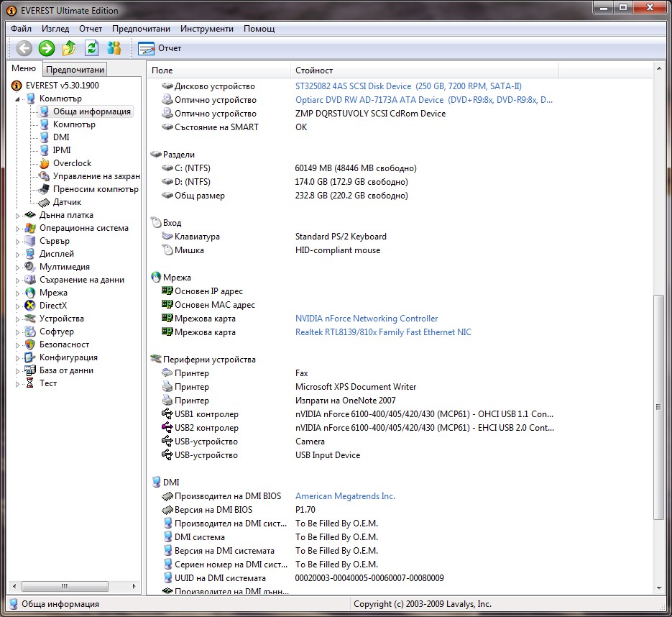Click the EVEREST v5.30.1900 info icon
This screenshot has width=672, height=617.
17,86
